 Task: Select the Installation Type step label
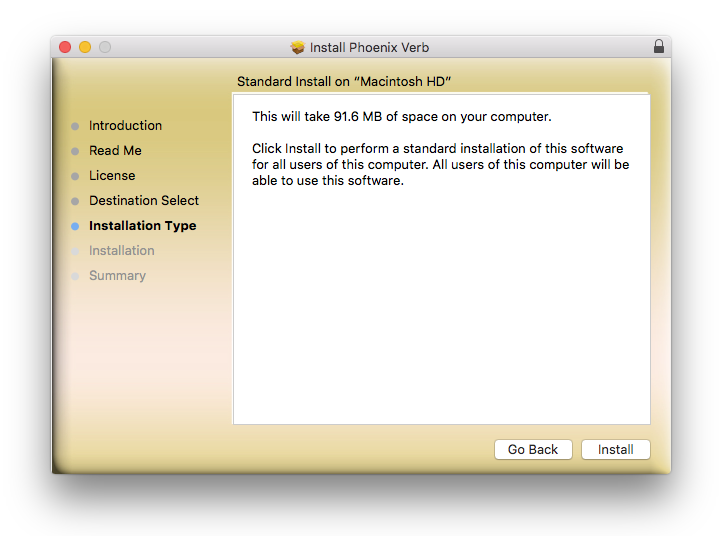pos(142,226)
